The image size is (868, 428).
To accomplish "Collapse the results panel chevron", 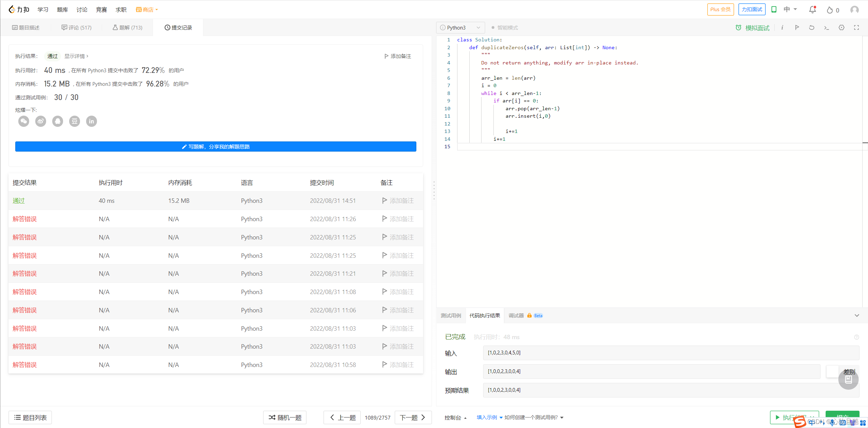I will (x=857, y=315).
